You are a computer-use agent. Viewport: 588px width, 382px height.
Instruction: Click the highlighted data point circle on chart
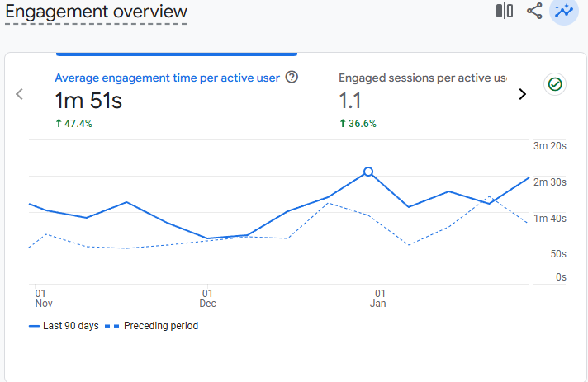[x=368, y=172]
